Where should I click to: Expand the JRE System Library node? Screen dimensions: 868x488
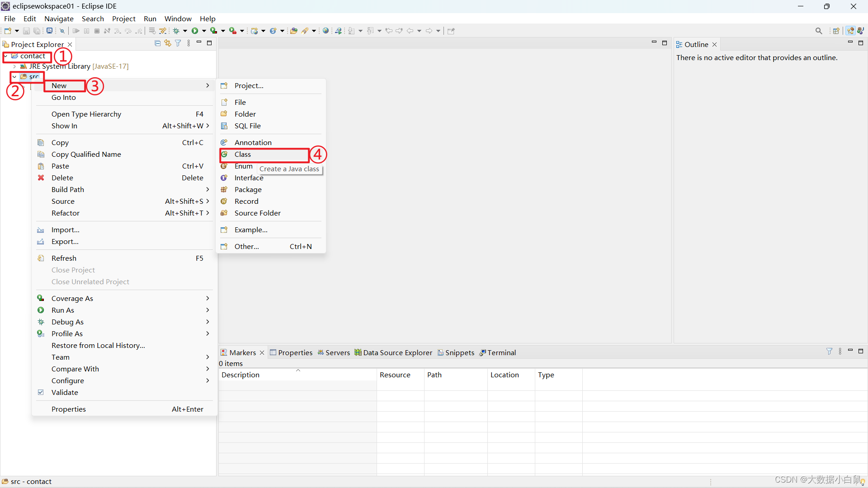pyautogui.click(x=14, y=66)
